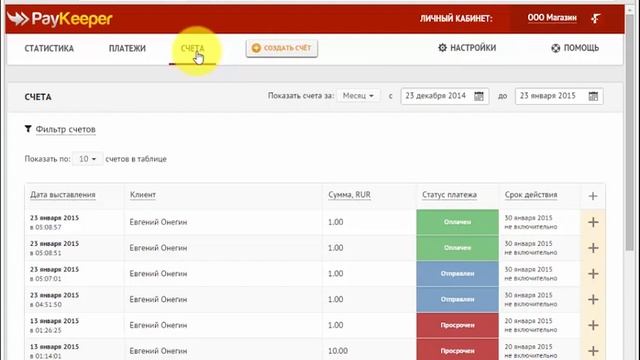
Task: Open the Месяц period dropdown
Action: (358, 96)
